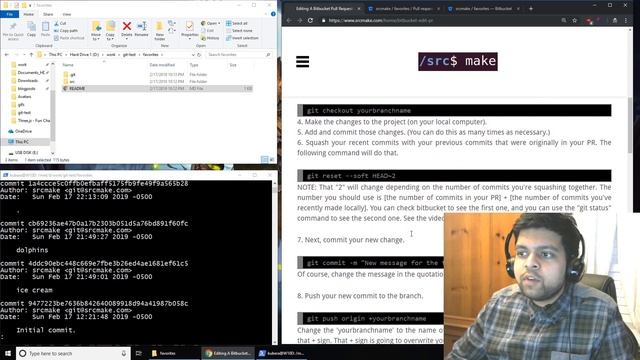Click History in the Open group
This screenshot has width=640, height=360.
pyautogui.click(x=210, y=38)
